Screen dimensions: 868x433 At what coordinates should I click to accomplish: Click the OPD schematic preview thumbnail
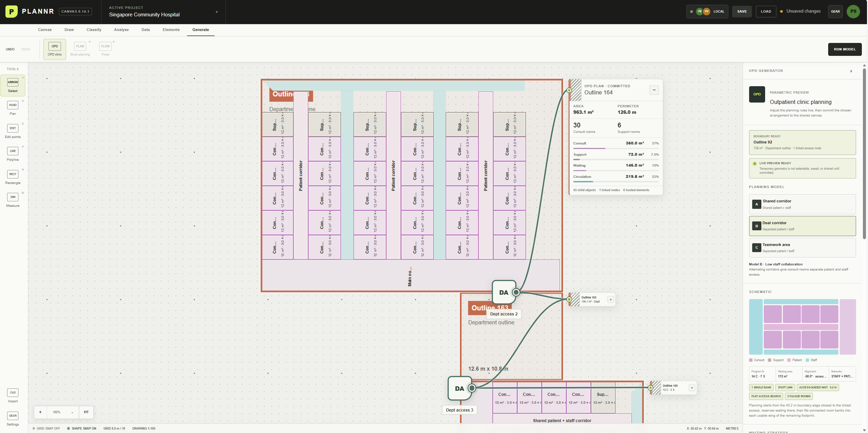click(802, 327)
